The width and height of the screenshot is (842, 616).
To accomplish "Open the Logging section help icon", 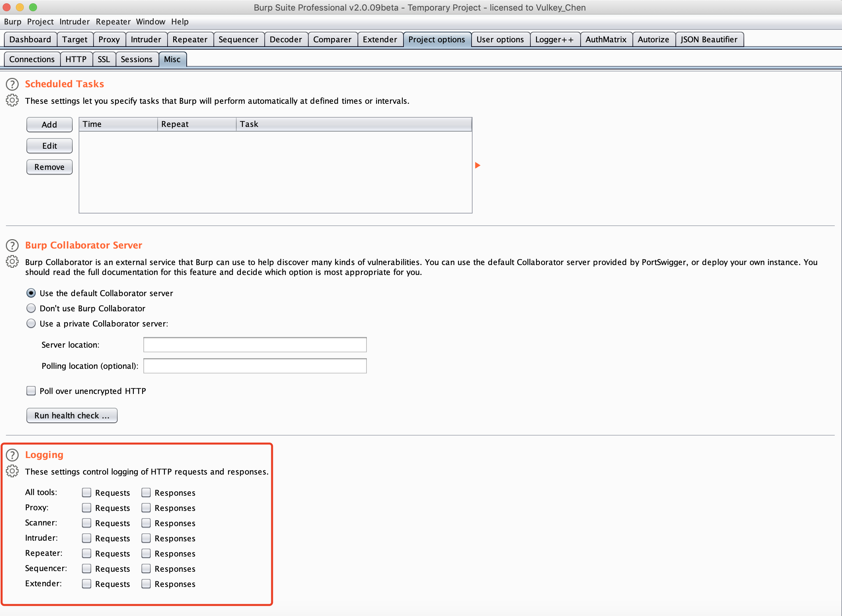I will (x=12, y=455).
